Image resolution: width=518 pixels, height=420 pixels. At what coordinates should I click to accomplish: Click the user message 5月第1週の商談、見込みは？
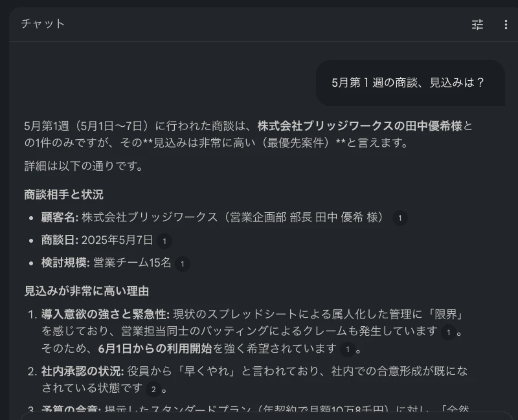pyautogui.click(x=409, y=83)
